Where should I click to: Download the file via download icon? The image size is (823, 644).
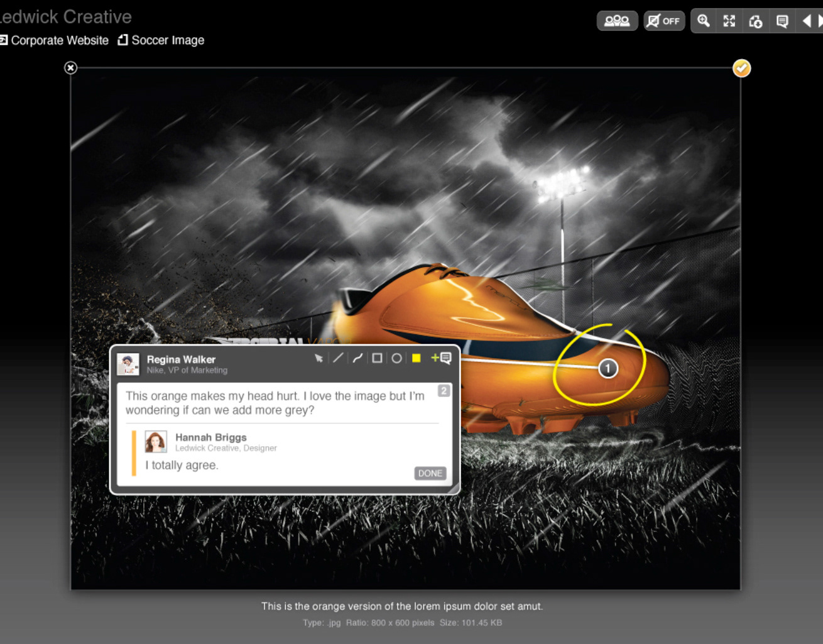755,21
